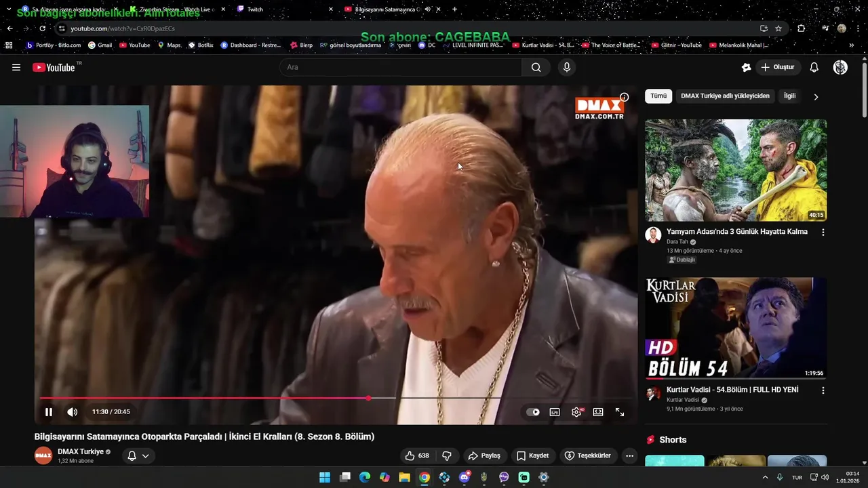Open the Chrome apps grid icon
Image resolution: width=868 pixels, height=488 pixels.
click(9, 45)
